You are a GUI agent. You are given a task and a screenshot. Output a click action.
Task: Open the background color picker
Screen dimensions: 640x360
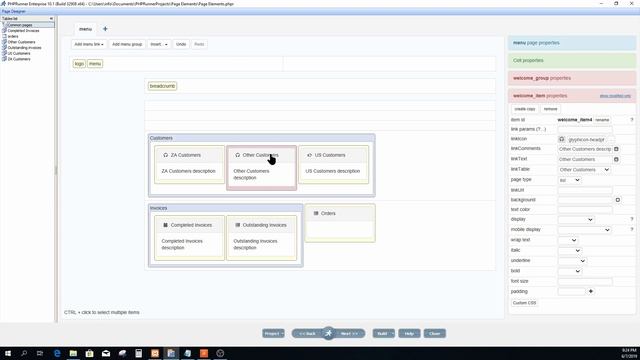pos(618,200)
